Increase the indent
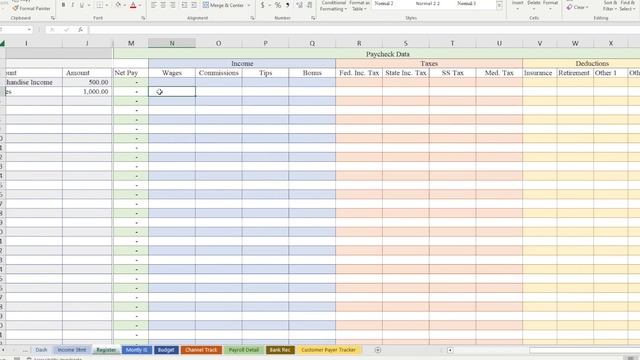The image size is (640, 360). (194, 5)
